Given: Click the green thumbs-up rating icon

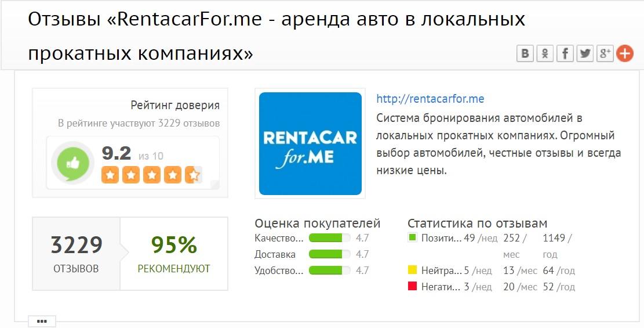Looking at the screenshot, I should (x=72, y=163).
